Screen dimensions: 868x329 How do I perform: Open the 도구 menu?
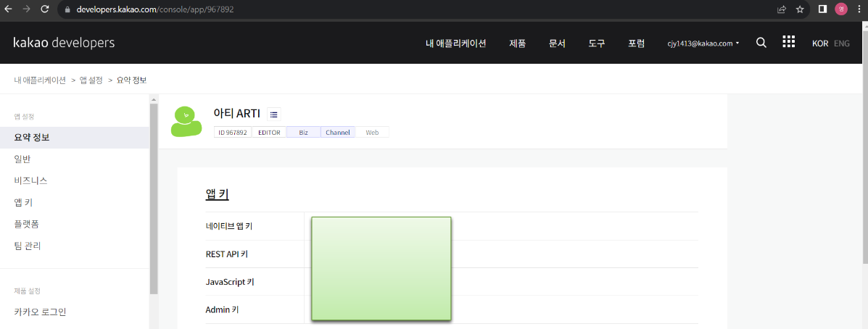coord(597,43)
